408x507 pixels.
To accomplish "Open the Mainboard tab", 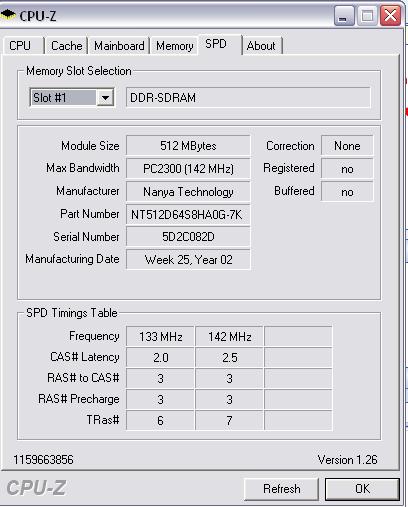I will tap(119, 46).
